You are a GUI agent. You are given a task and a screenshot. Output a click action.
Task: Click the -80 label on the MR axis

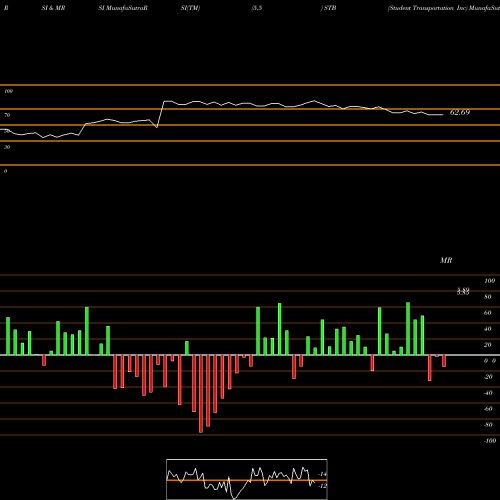(x=488, y=425)
